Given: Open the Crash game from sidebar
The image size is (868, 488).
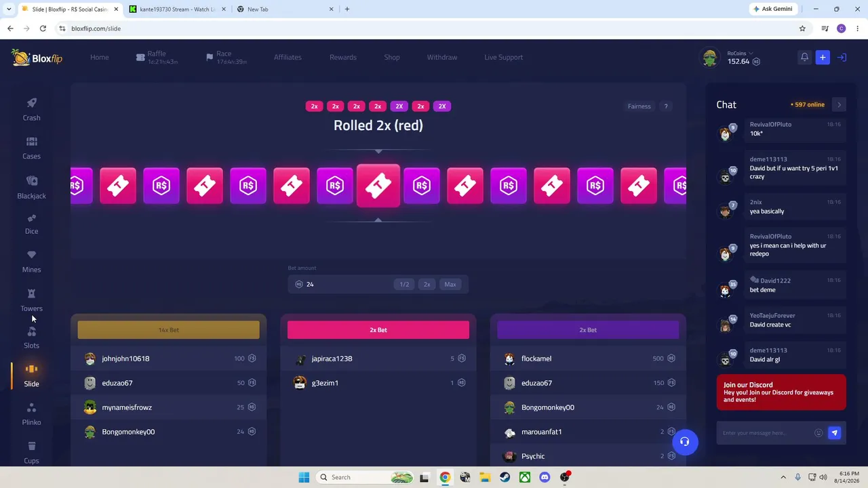Looking at the screenshot, I should (x=31, y=109).
